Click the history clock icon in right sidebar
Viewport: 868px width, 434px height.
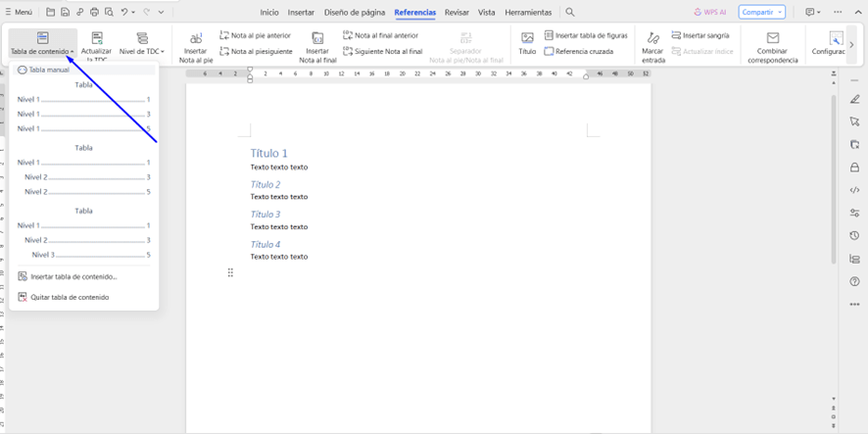[x=854, y=236]
